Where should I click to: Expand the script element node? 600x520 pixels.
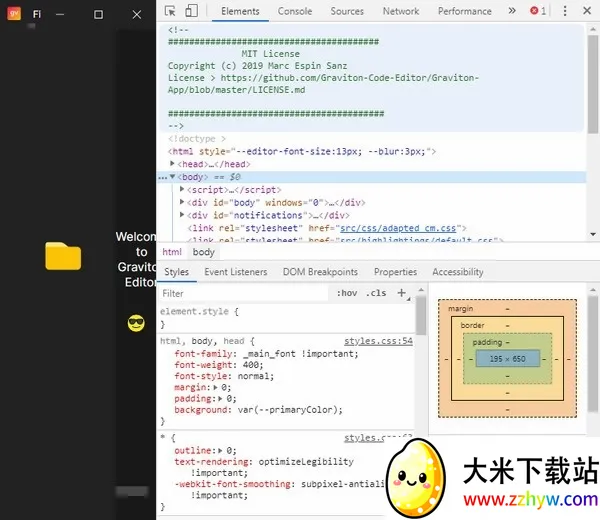182,189
